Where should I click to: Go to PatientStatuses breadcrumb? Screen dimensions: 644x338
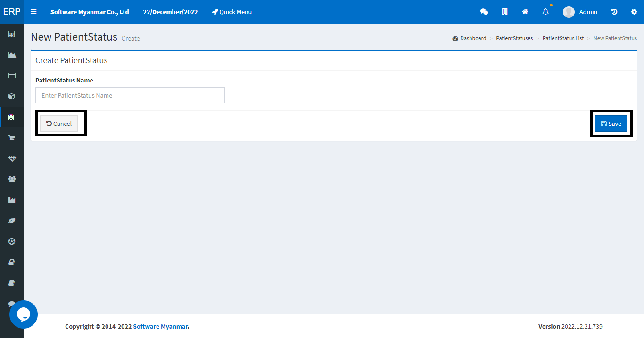pyautogui.click(x=514, y=38)
